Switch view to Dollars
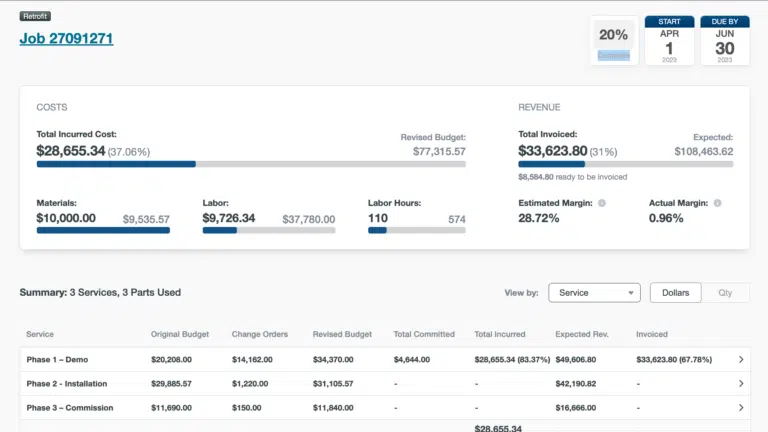Viewport: 768px width, 432px height. coord(676,293)
